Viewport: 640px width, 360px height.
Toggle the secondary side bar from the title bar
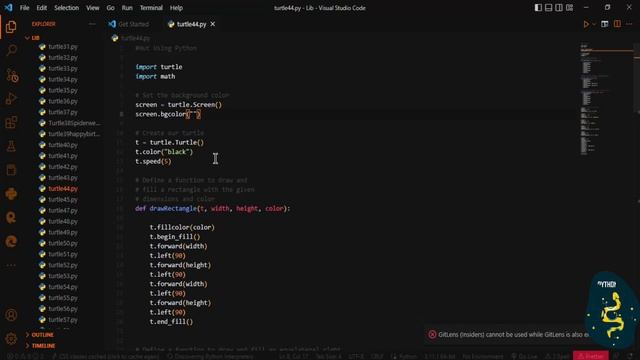[x=559, y=8]
